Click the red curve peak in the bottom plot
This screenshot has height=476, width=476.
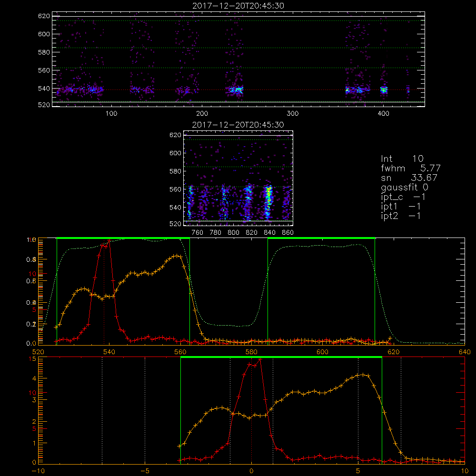click(x=260, y=359)
